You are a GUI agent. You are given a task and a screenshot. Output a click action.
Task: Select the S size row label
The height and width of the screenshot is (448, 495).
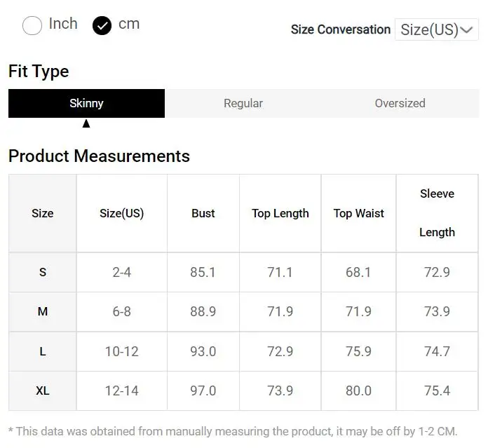[43, 272]
